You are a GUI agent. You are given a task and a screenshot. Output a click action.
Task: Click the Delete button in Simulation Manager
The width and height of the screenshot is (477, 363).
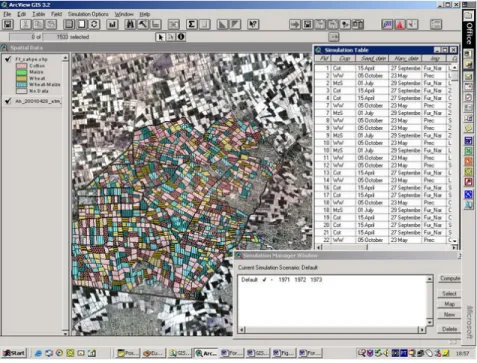pos(449,329)
